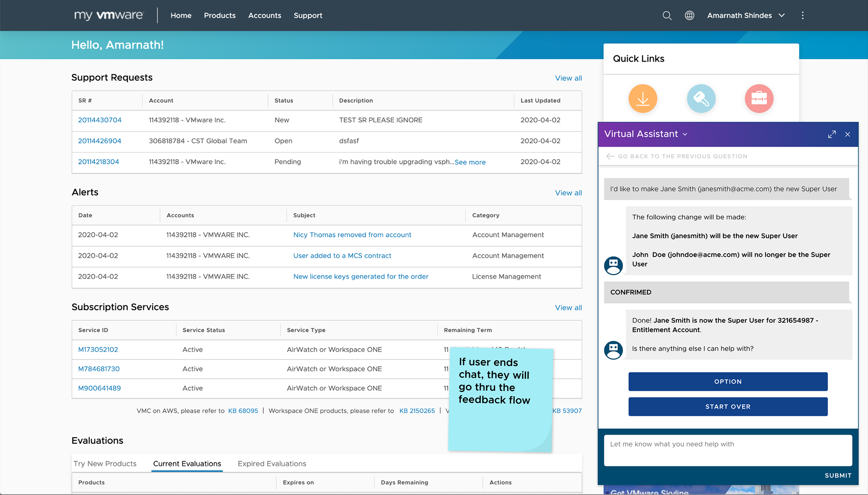Click the back arrow to previous question
The image size is (868, 495).
pyautogui.click(x=610, y=156)
